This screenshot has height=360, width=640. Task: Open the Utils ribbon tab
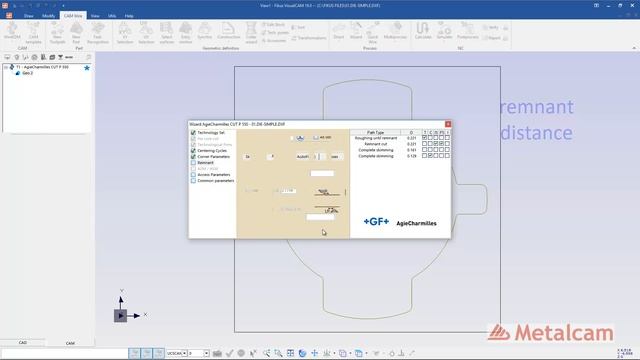pyautogui.click(x=112, y=16)
